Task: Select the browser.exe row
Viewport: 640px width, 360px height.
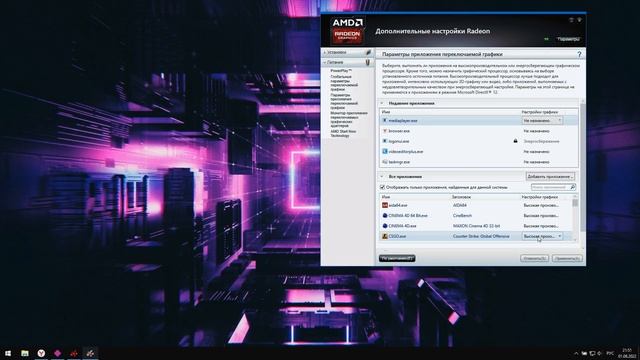Action: pyautogui.click(x=479, y=131)
